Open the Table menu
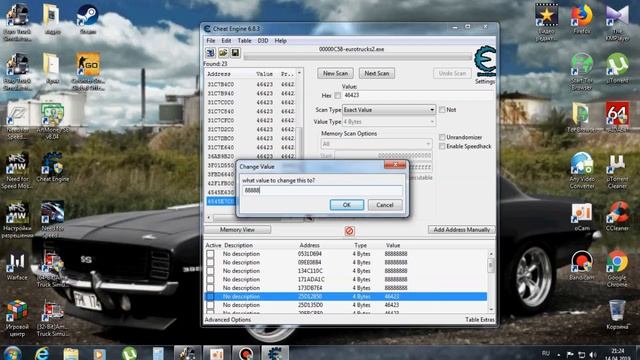Screen dimensions: 640x360 coord(244,41)
